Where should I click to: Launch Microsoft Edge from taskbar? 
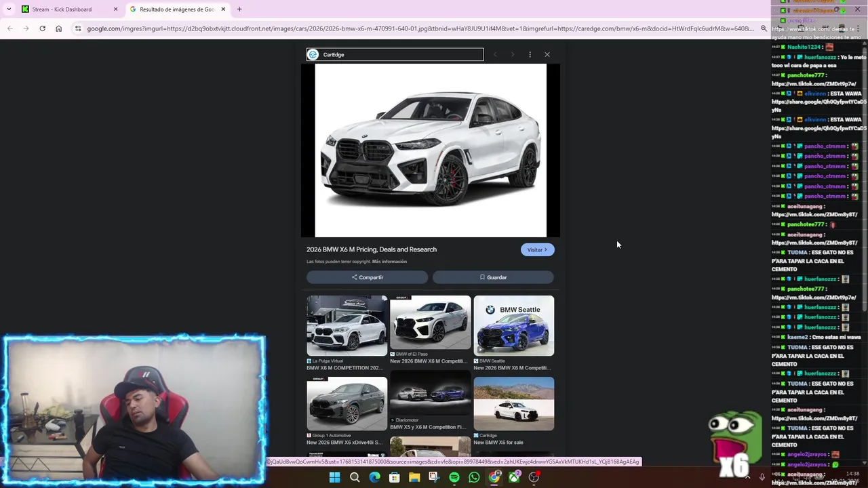[374, 478]
